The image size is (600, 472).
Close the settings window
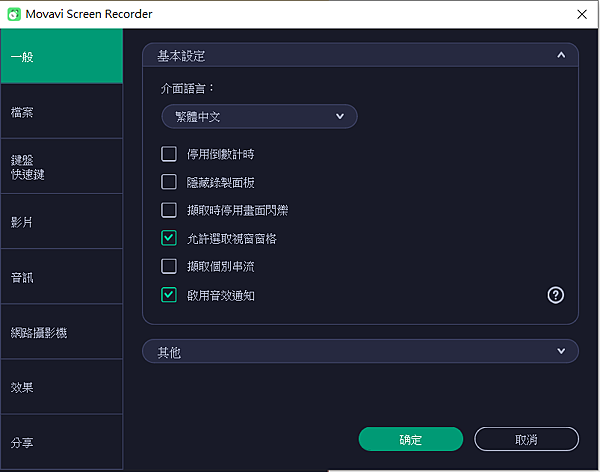click(582, 14)
